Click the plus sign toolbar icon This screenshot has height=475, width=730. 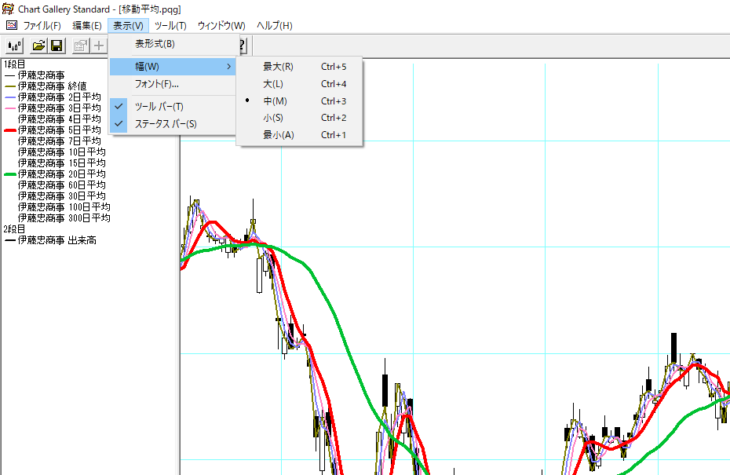[98, 46]
